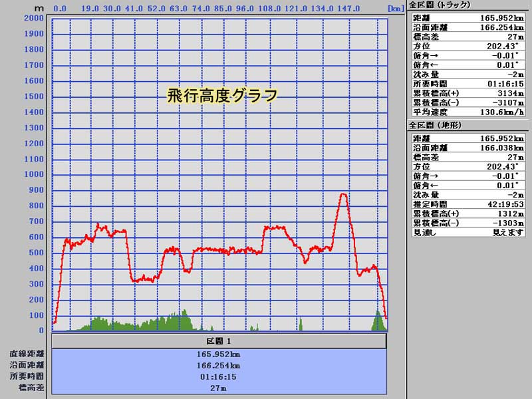Click the 2000 label on the altitude axis
Screen dimensions: 532x399
(x=33, y=17)
